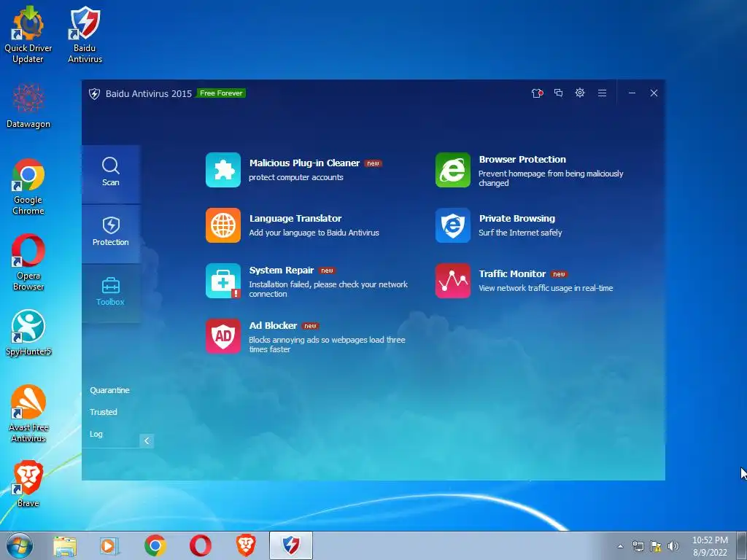The height and width of the screenshot is (560, 747).
Task: Select the Toolbox tab
Action: [x=111, y=293]
